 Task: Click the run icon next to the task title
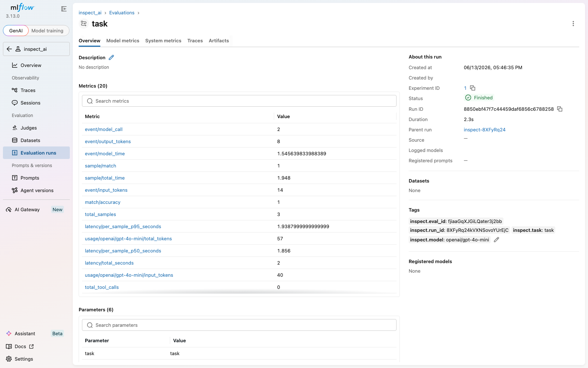point(84,24)
